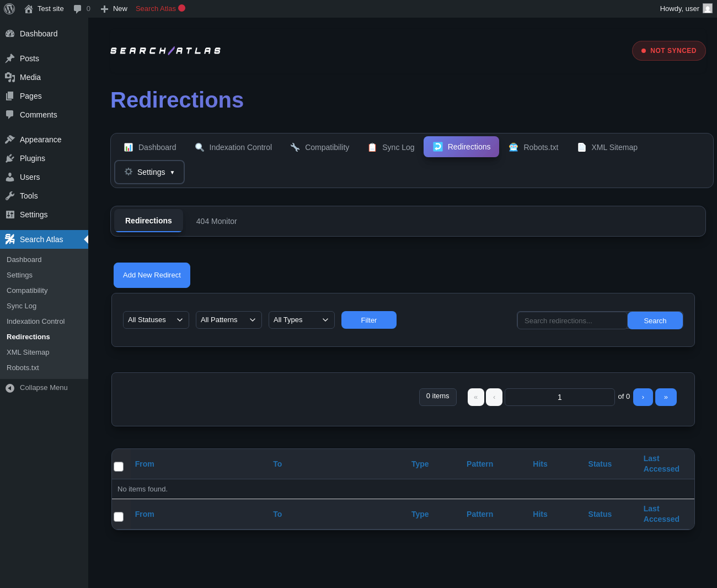
Task: Click the Media icon in sidebar
Action: click(x=10, y=77)
